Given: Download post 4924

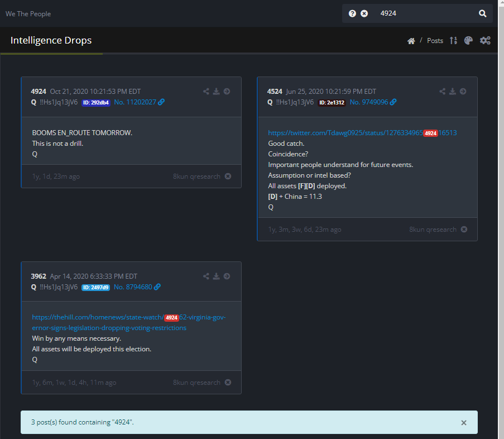Looking at the screenshot, I should pyautogui.click(x=217, y=92).
